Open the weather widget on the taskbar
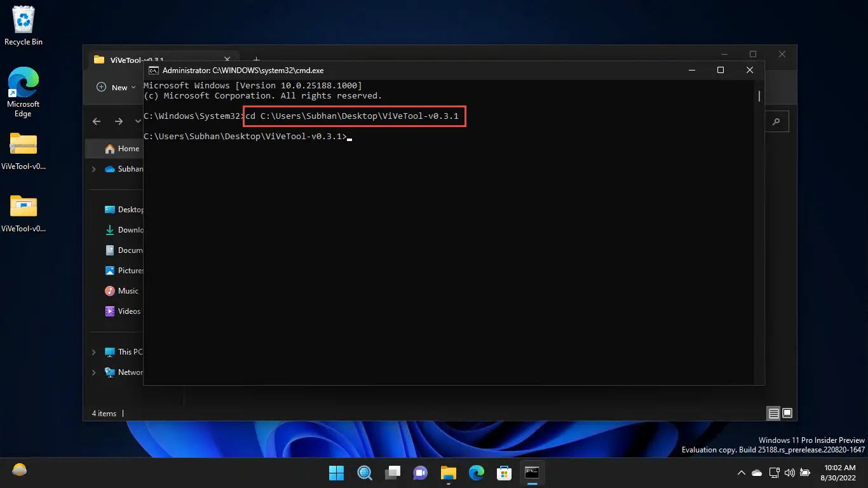Image resolution: width=868 pixels, height=488 pixels. 20,471
